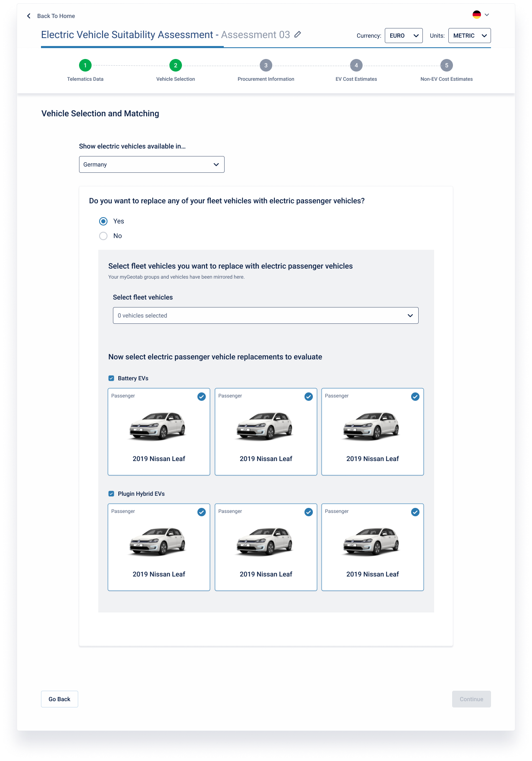This screenshot has height=761, width=532.
Task: Click the pencil icon to rename Assessment 03
Action: pos(297,34)
